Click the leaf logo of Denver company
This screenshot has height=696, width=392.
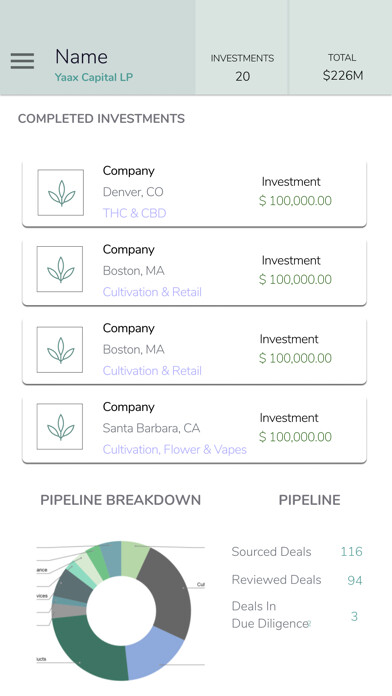point(60,192)
